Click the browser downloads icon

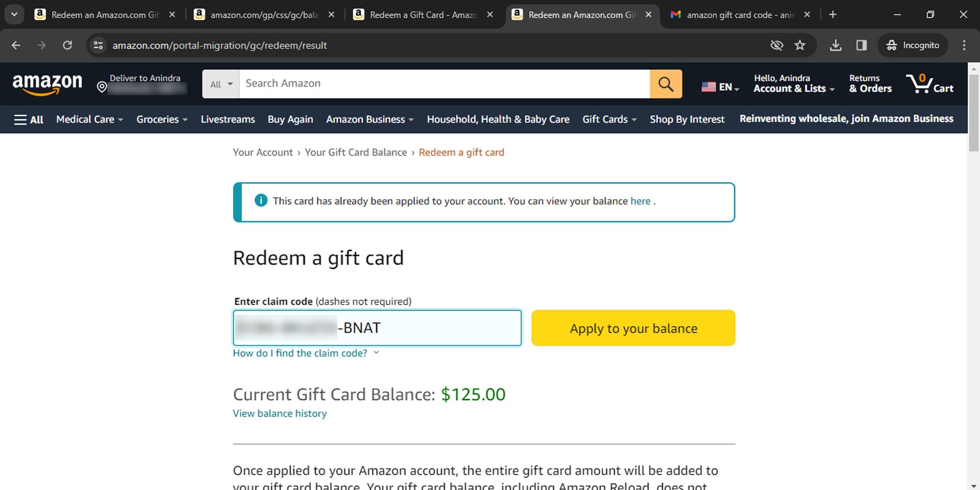point(835,45)
